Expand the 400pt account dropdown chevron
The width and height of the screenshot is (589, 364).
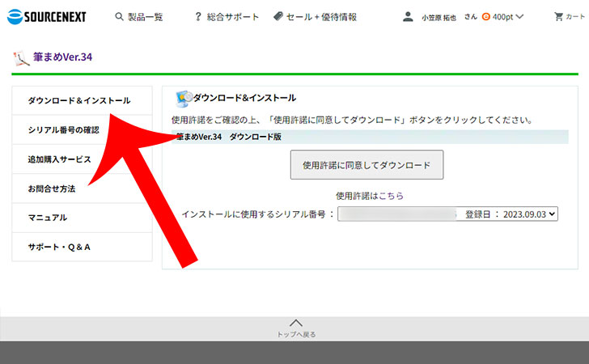point(519,16)
